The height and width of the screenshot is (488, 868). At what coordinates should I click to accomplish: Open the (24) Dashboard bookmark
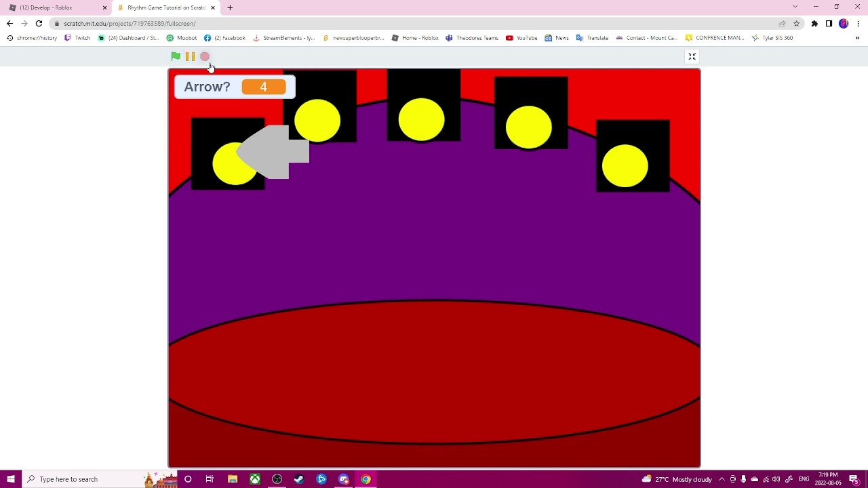[x=128, y=38]
